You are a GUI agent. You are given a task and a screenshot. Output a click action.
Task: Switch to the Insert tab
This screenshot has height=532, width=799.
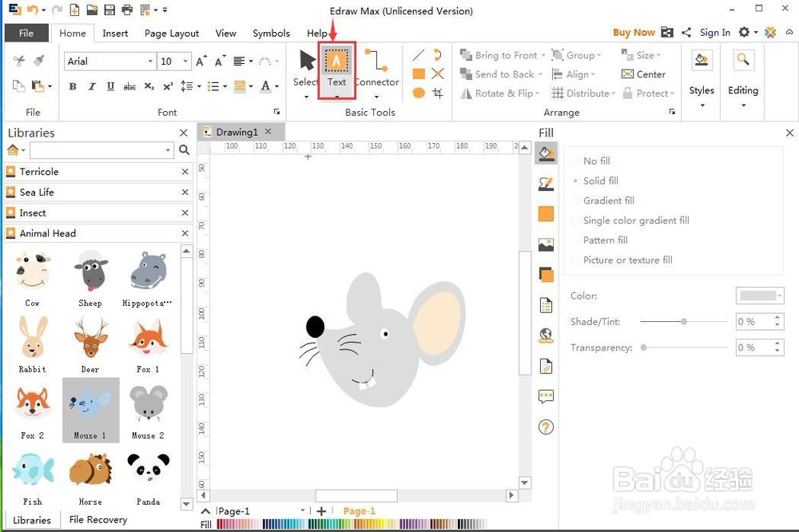tap(115, 33)
